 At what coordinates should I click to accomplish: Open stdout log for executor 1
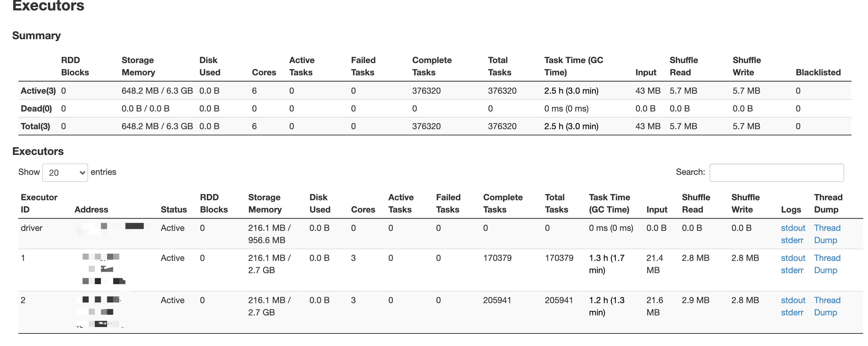point(792,258)
